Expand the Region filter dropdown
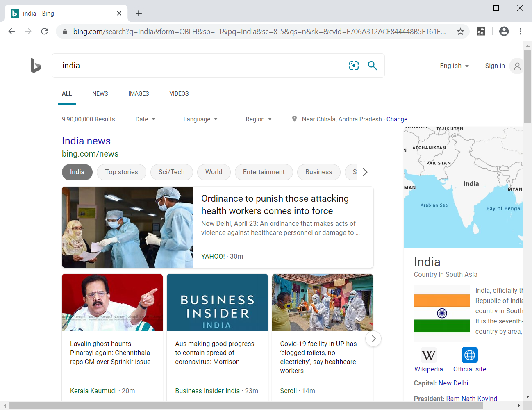Viewport: 532px width, 410px height. click(259, 119)
